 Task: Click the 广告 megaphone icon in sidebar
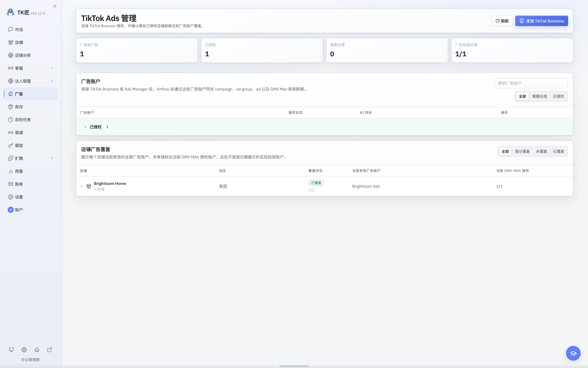11,94
